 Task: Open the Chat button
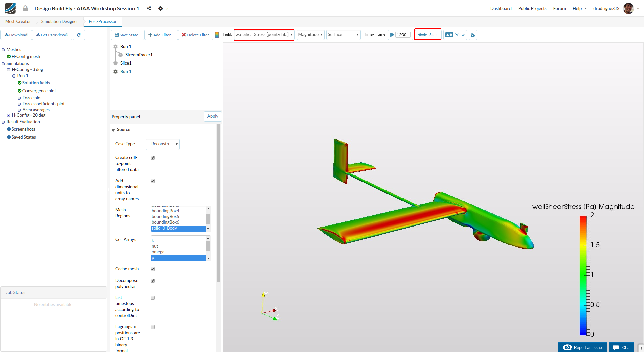coord(622,347)
